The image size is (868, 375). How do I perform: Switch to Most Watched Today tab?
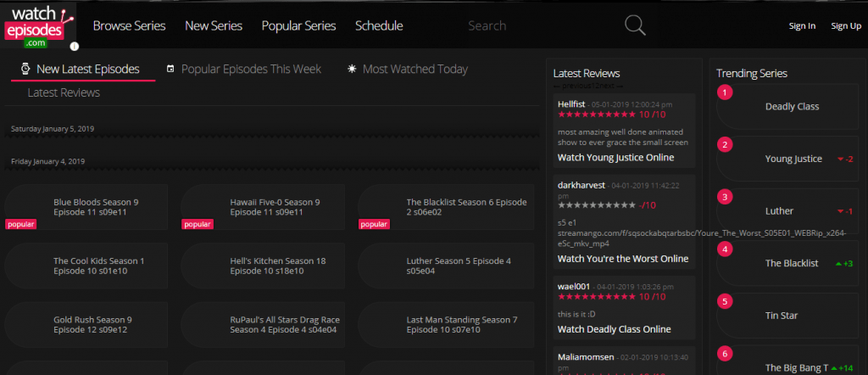click(x=408, y=70)
